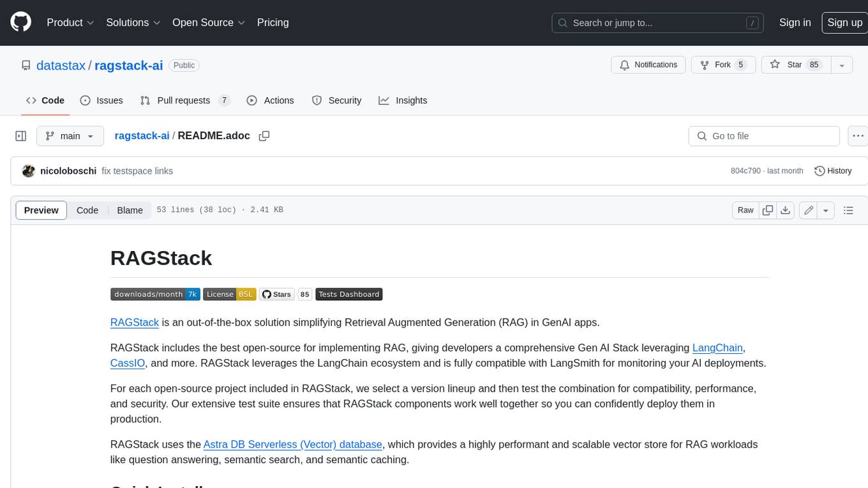Image resolution: width=868 pixels, height=488 pixels.
Task: Click the Public visibility label
Action: (x=184, y=65)
